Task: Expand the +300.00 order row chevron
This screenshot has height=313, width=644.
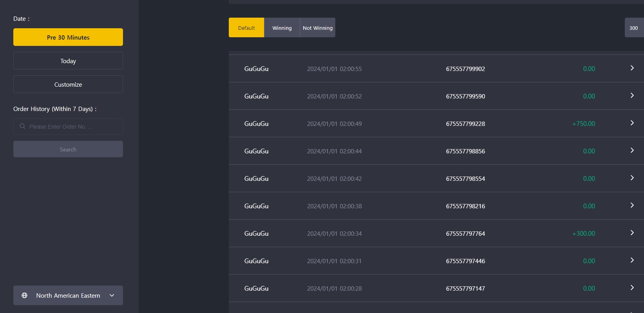Action: point(632,233)
